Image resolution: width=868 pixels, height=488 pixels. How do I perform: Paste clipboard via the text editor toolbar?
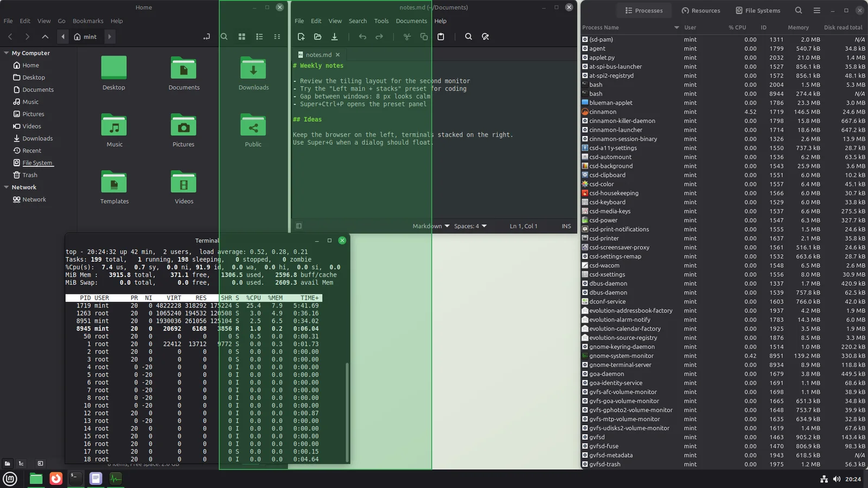tap(441, 37)
